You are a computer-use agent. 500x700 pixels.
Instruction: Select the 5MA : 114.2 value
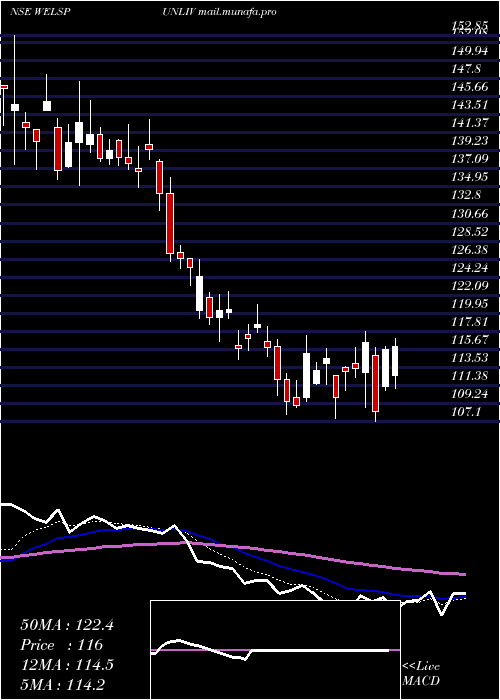click(x=62, y=685)
